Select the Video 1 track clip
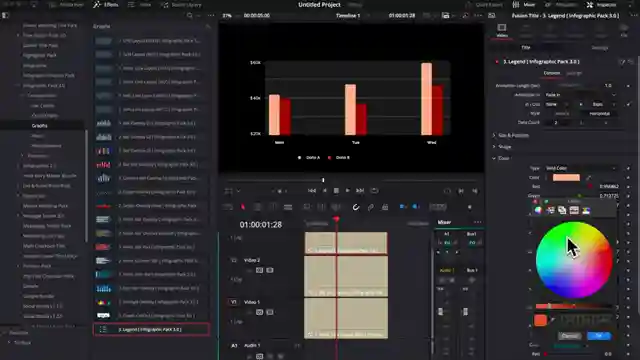The width and height of the screenshot is (640, 360). point(346,318)
